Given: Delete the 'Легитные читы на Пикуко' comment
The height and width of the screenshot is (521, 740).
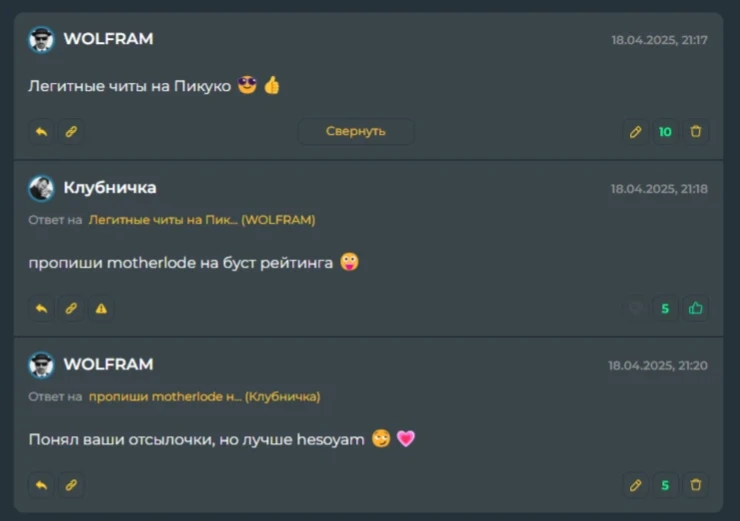Looking at the screenshot, I should (x=696, y=131).
